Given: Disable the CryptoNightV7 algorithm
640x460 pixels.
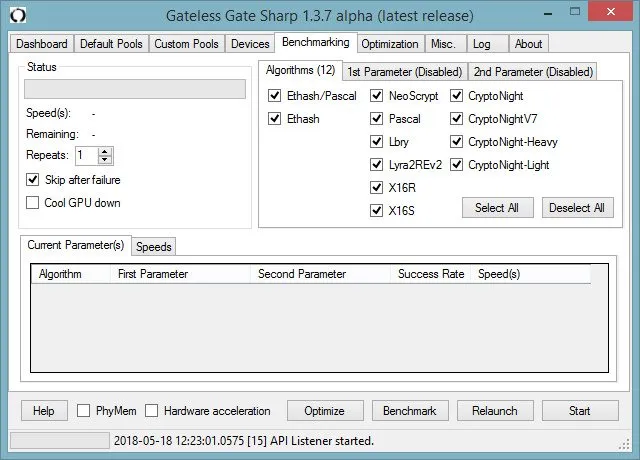Looking at the screenshot, I should tap(456, 119).
